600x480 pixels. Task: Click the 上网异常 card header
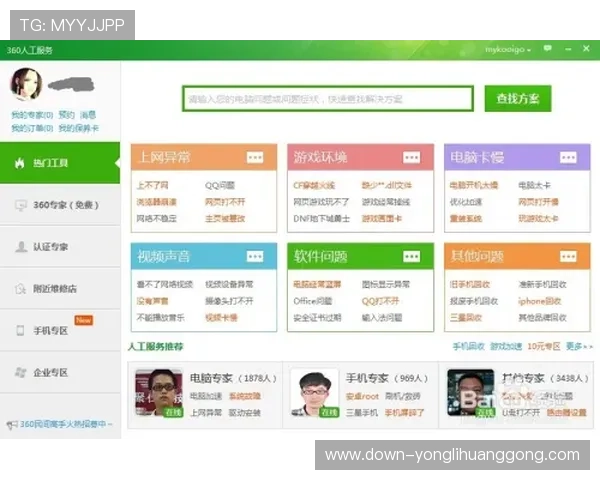[x=204, y=157]
